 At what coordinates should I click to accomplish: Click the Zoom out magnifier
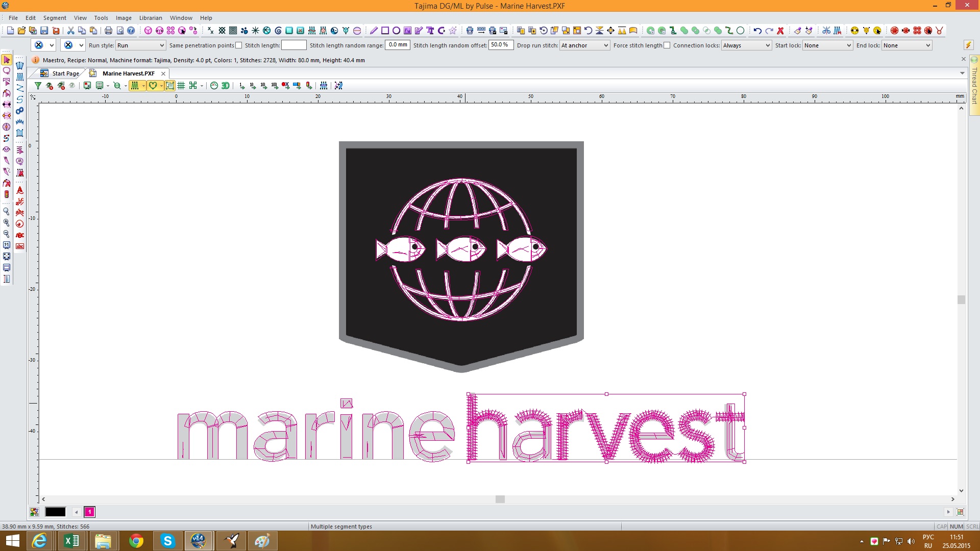tap(7, 234)
